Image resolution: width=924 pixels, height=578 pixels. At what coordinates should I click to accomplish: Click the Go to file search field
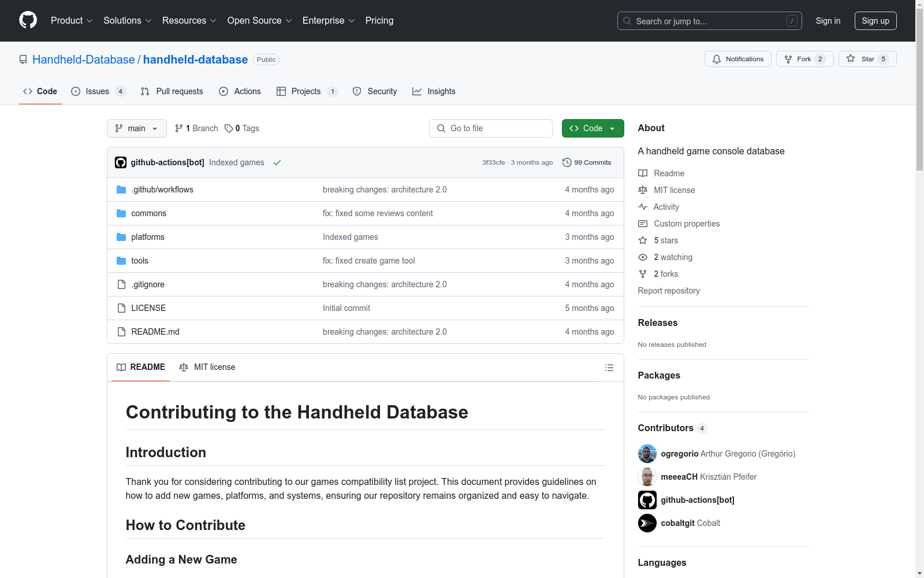491,128
